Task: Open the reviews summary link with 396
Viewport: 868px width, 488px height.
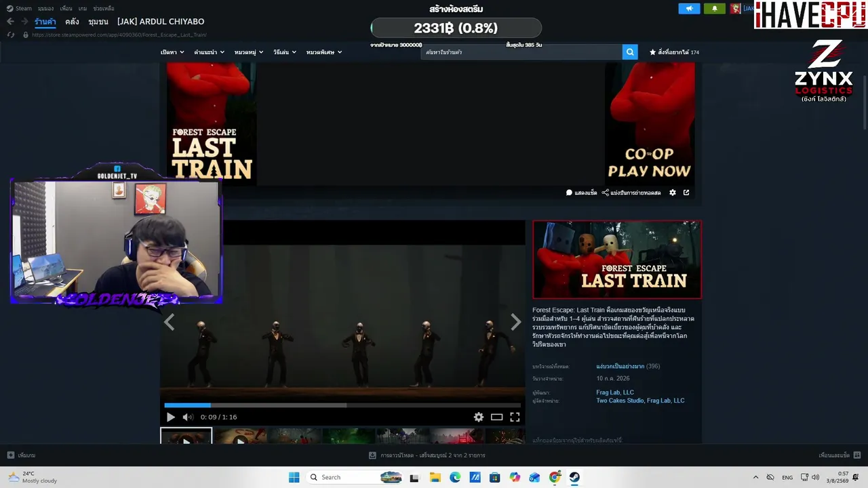Action: click(628, 367)
